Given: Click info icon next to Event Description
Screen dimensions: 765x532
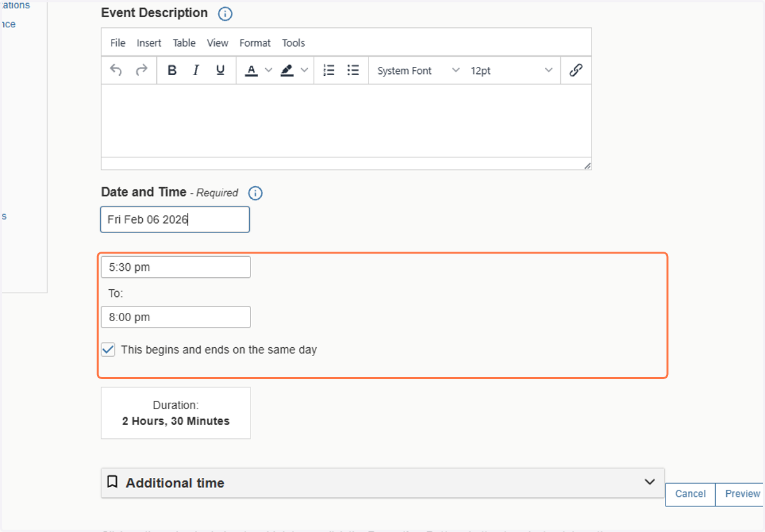Looking at the screenshot, I should pyautogui.click(x=225, y=13).
